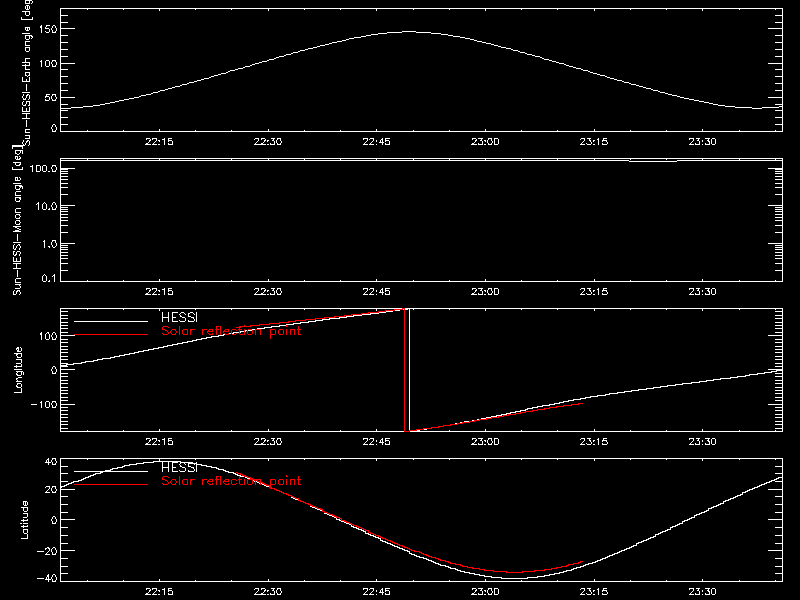This screenshot has height=600, width=800.
Task: Select the 22:15 label under Longitude plot
Action: click(159, 441)
